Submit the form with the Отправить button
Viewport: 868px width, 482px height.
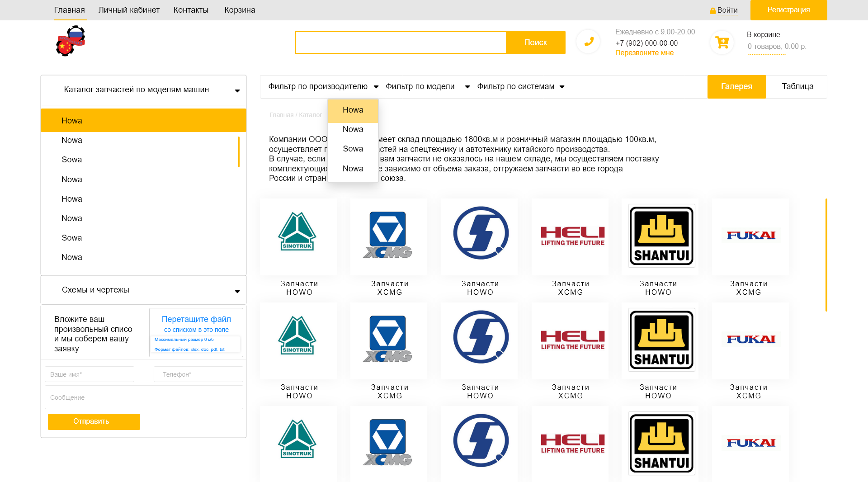[94, 421]
